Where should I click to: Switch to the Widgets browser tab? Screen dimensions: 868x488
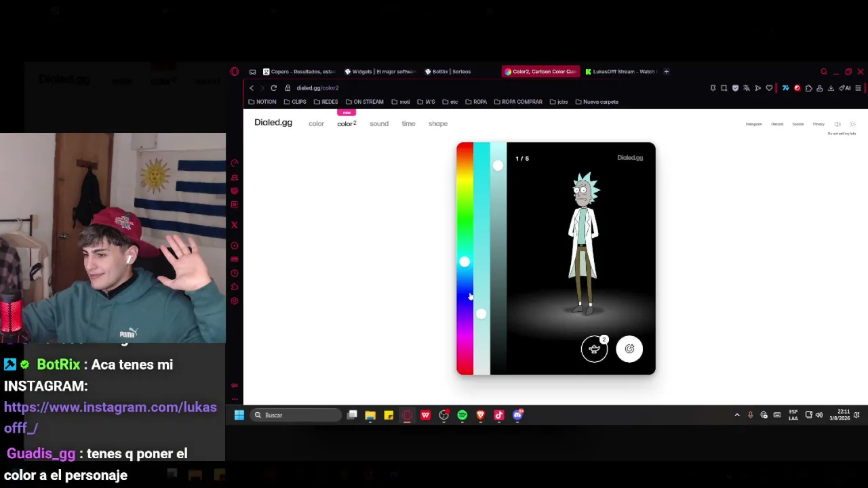pyautogui.click(x=379, y=71)
